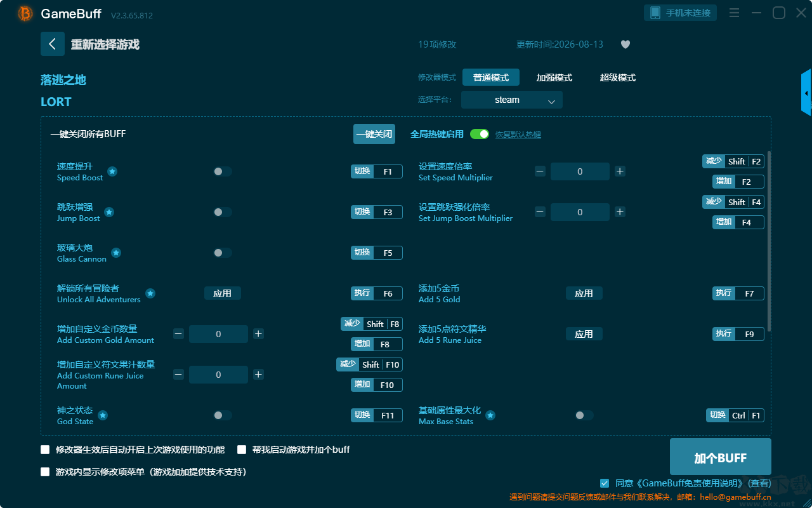Click the star badge beside Jump Boost
The image size is (812, 508).
109,212
